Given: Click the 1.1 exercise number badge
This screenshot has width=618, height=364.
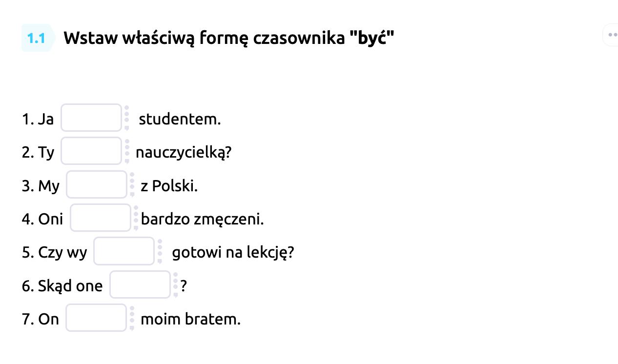Looking at the screenshot, I should 37,38.
